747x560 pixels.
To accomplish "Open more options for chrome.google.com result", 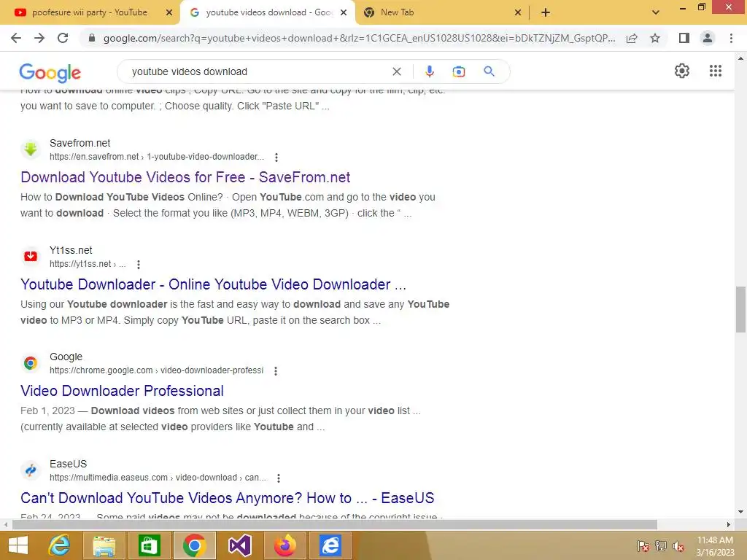I will [x=275, y=371].
